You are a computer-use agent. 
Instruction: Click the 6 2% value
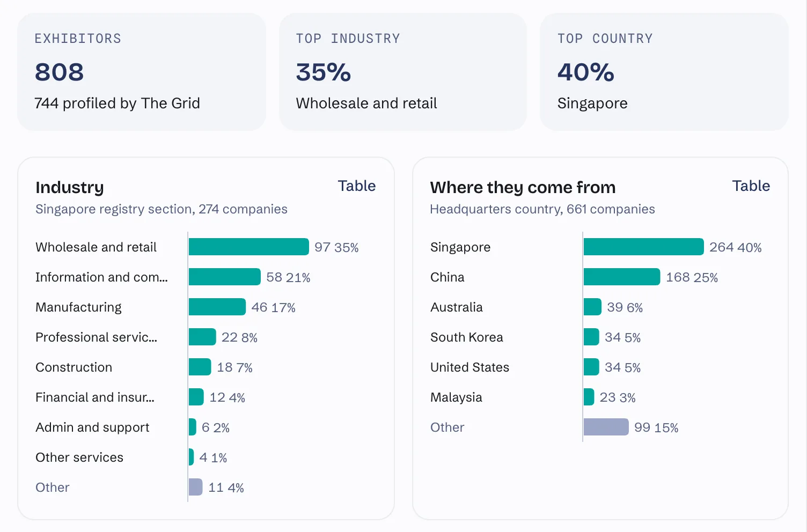[x=216, y=427]
